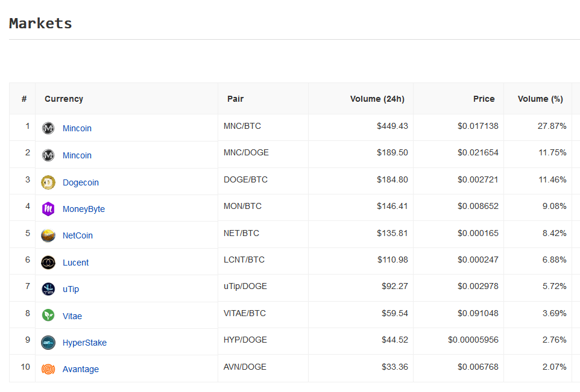580x392 pixels.
Task: Click the green Vitae leaf icon
Action: coord(48,315)
